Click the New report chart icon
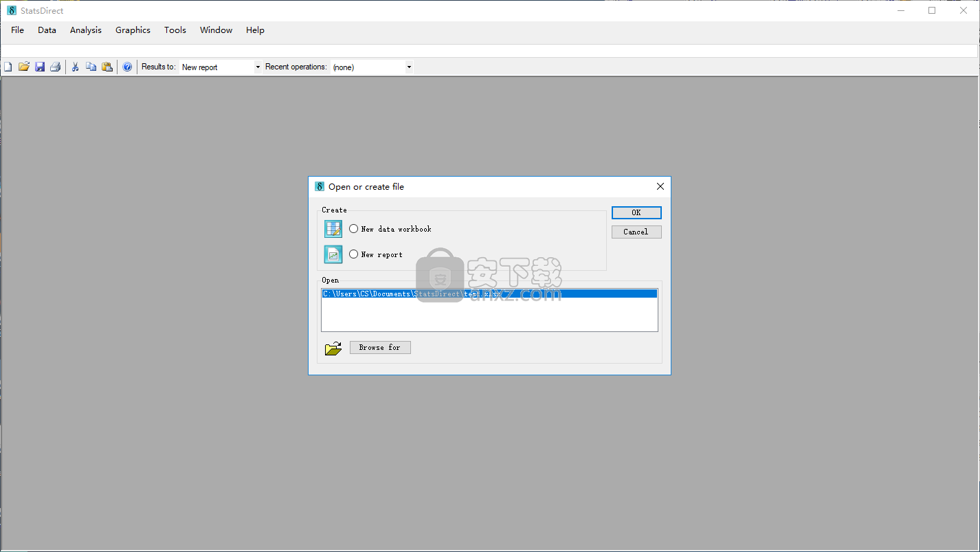This screenshot has width=980, height=552. 333,254
